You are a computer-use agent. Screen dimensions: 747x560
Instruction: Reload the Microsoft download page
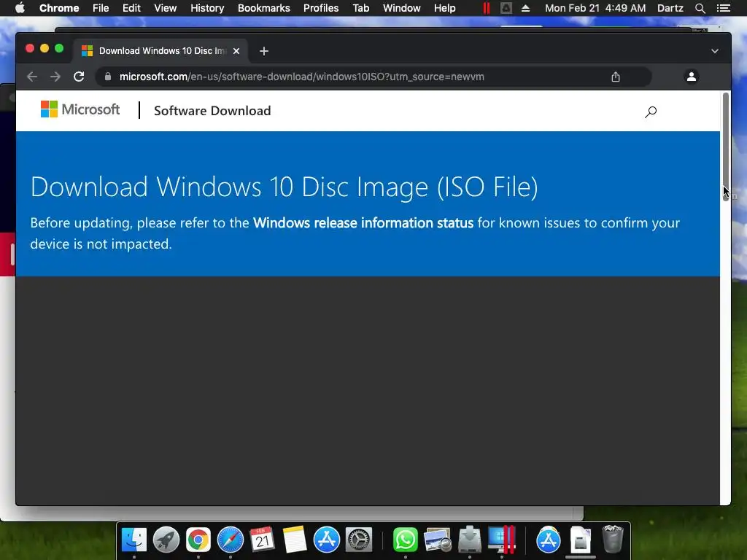[79, 77]
